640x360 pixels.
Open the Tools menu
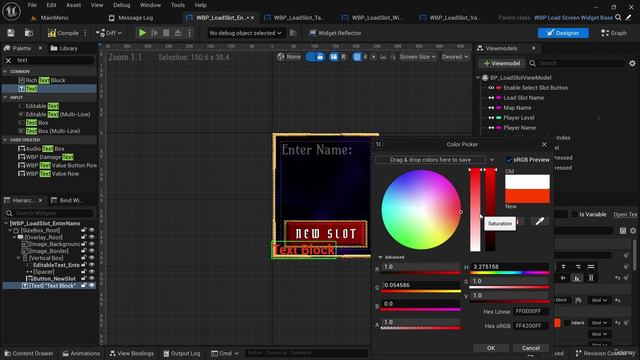(178, 5)
